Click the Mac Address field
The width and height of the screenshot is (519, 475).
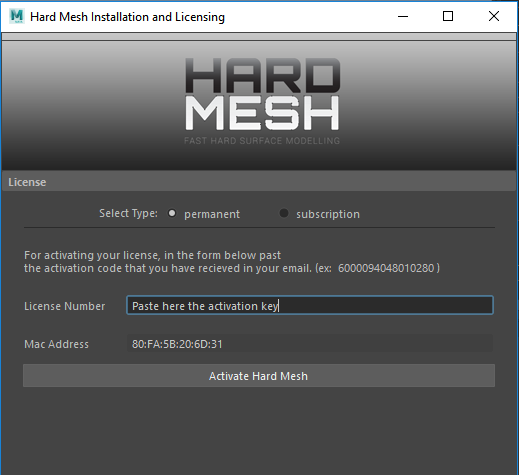310,344
